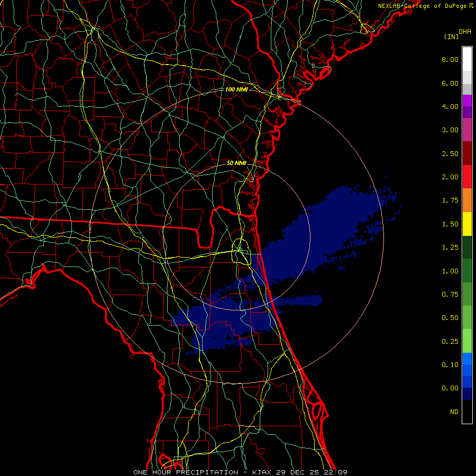Click the NEXLAB-College of DuPage credit text
Viewport: 476px width, 476px height.
point(425,6)
